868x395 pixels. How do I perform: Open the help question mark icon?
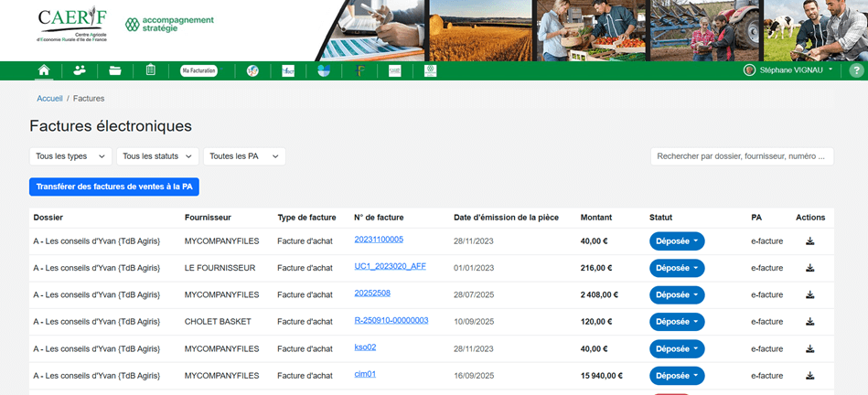[856, 70]
